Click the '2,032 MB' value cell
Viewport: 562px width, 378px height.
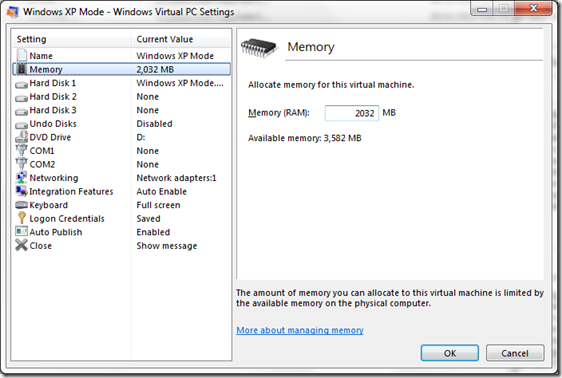155,70
